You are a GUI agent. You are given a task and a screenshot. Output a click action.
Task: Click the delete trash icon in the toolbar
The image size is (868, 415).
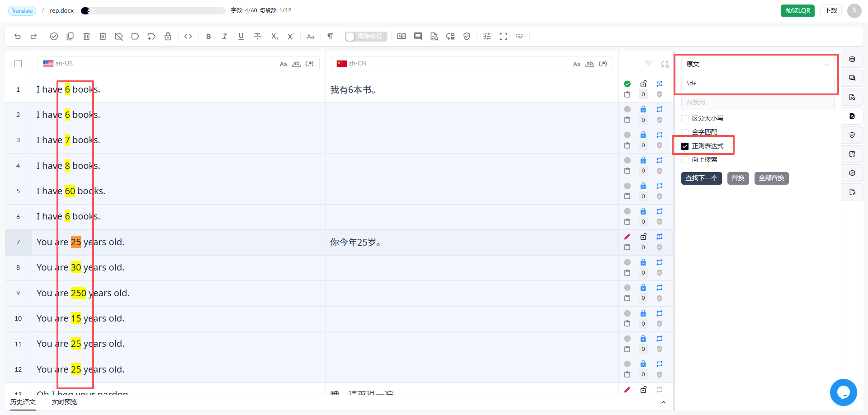[x=86, y=37]
